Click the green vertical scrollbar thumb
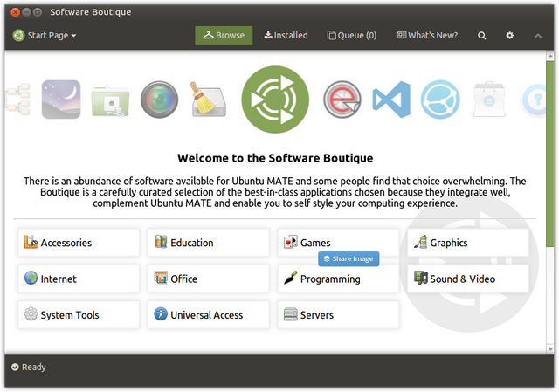The width and height of the screenshot is (559, 392). (x=550, y=154)
